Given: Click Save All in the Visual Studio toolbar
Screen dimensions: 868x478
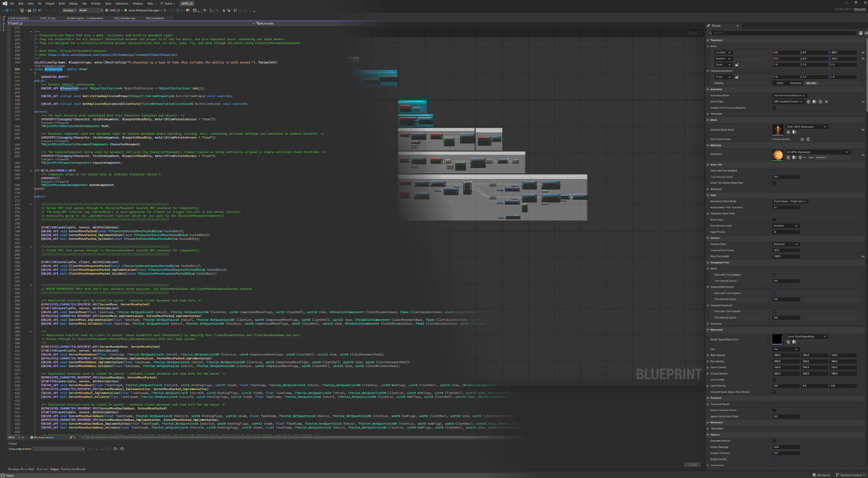Looking at the screenshot, I should click(x=40, y=10).
